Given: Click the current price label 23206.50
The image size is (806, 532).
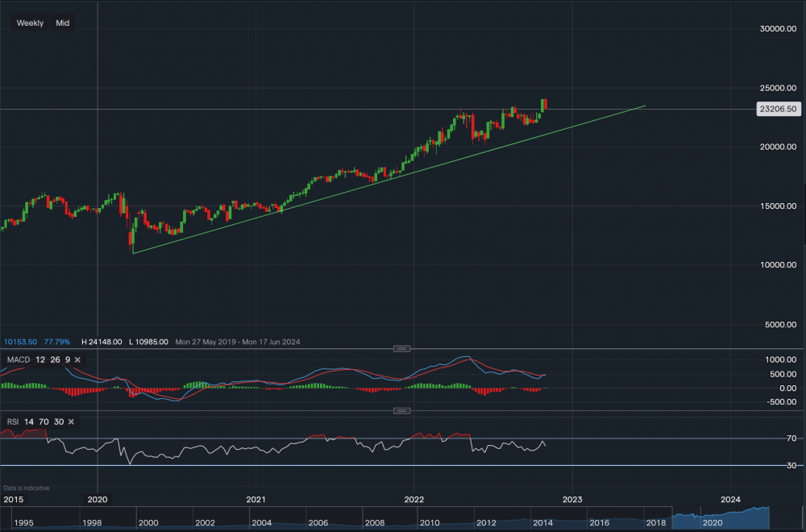Looking at the screenshot, I should [x=778, y=108].
